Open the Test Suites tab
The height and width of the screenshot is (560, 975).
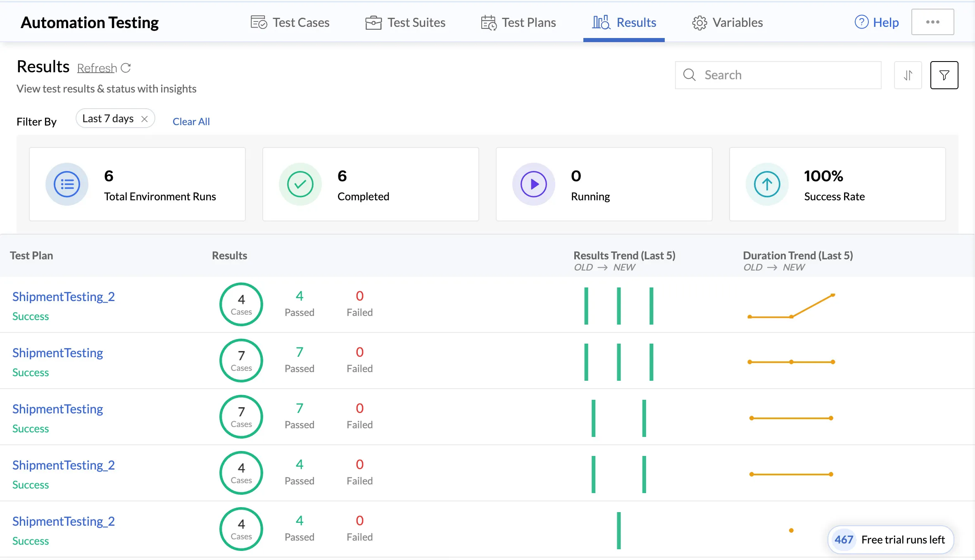(405, 22)
